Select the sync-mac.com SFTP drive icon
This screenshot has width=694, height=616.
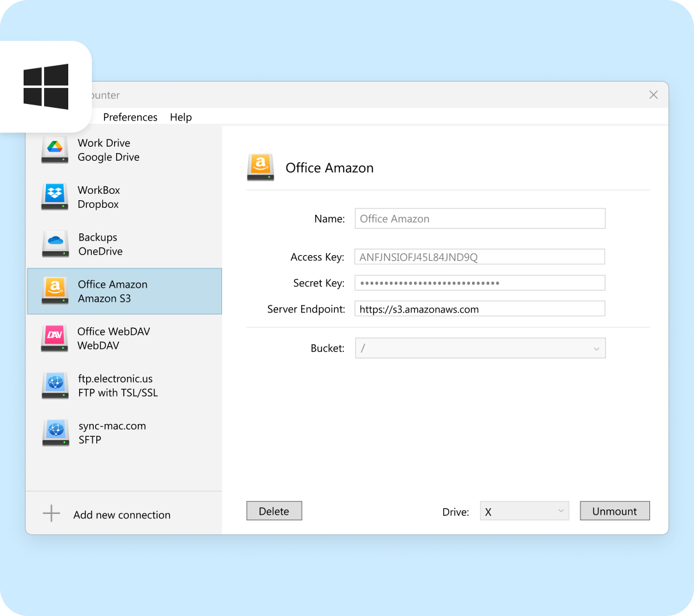click(55, 433)
